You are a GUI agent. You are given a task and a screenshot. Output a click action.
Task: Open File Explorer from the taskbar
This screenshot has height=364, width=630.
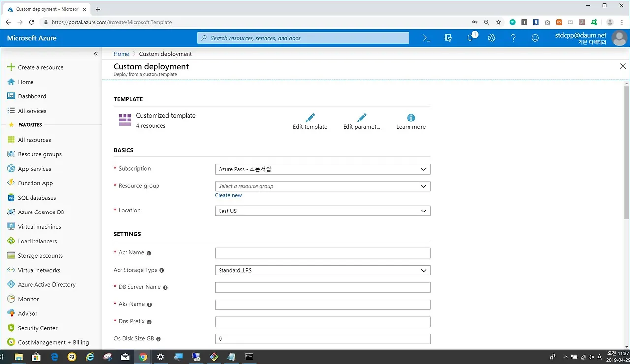pyautogui.click(x=19, y=357)
